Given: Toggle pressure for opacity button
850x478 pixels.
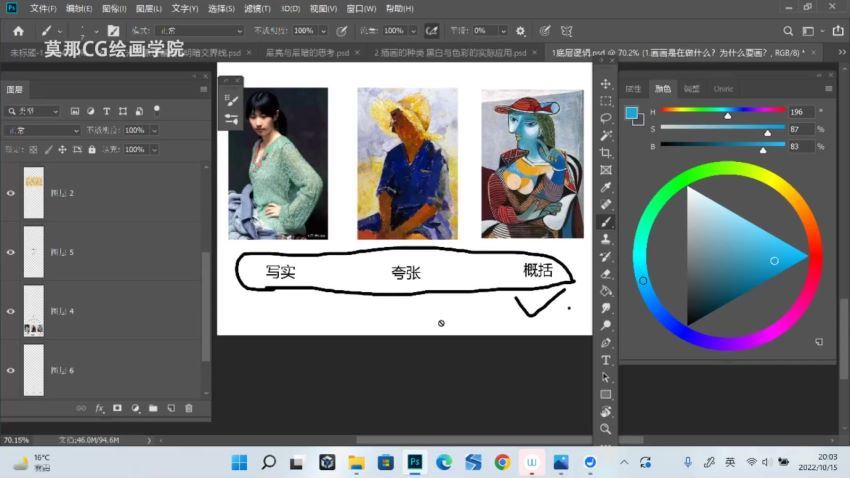Looking at the screenshot, I should click(342, 31).
